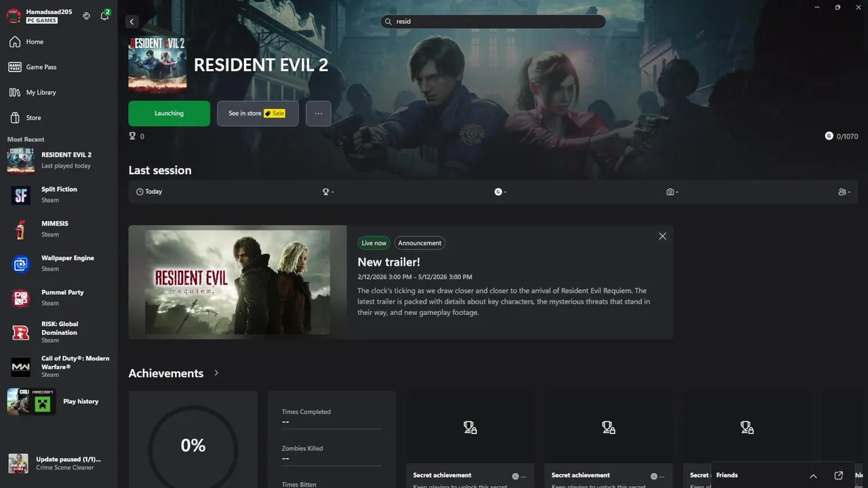
Task: Select RISK: Global Domination in Most Recent
Action: (x=58, y=332)
